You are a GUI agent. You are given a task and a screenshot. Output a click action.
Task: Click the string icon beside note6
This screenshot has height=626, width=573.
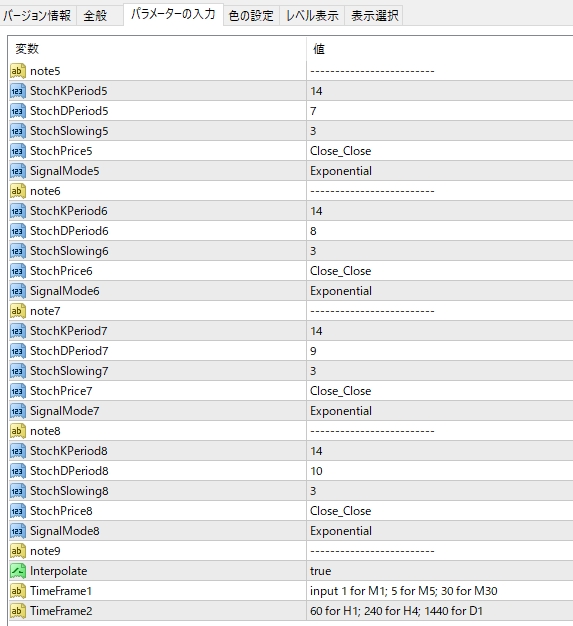(x=18, y=191)
